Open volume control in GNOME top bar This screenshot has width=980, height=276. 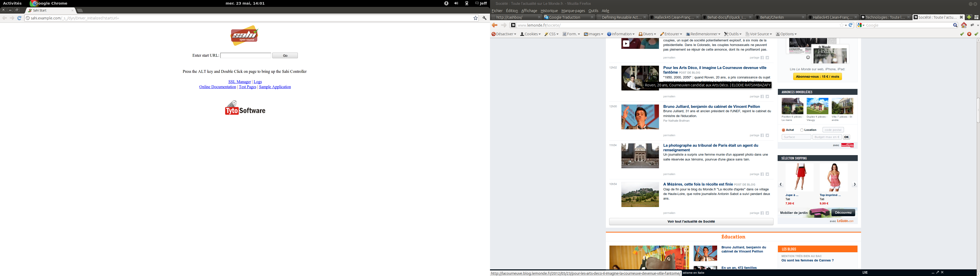(x=456, y=3)
